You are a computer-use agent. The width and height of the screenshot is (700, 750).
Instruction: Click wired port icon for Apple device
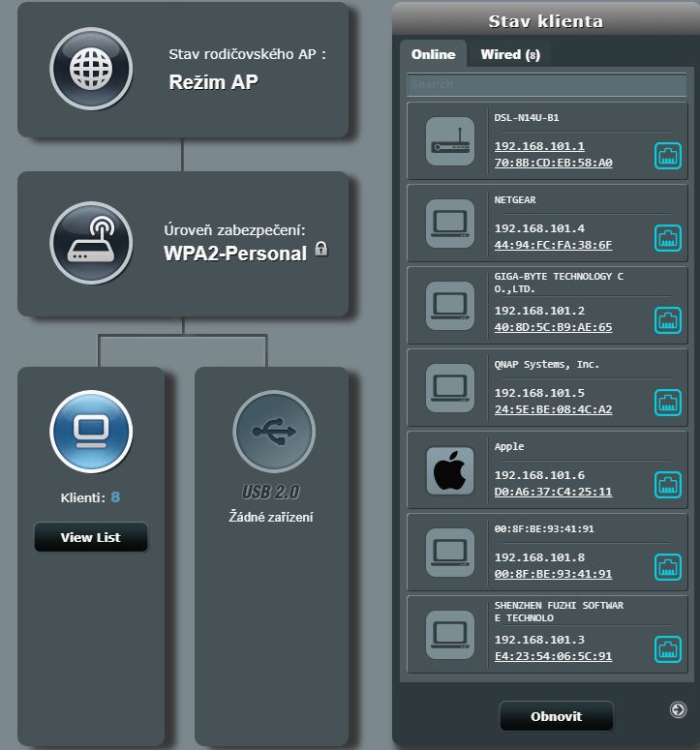(x=668, y=485)
